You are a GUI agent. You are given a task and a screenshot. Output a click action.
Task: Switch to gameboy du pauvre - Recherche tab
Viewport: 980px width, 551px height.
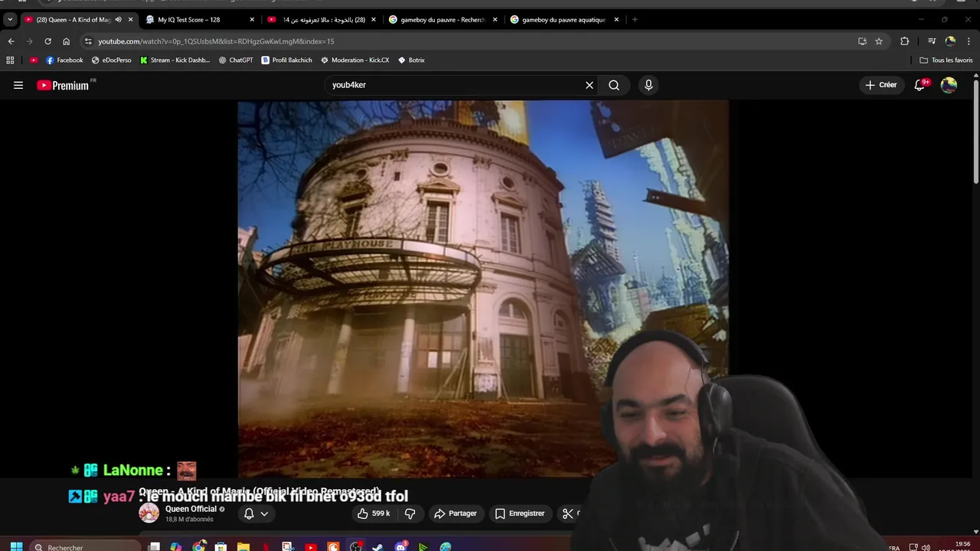tap(443, 19)
